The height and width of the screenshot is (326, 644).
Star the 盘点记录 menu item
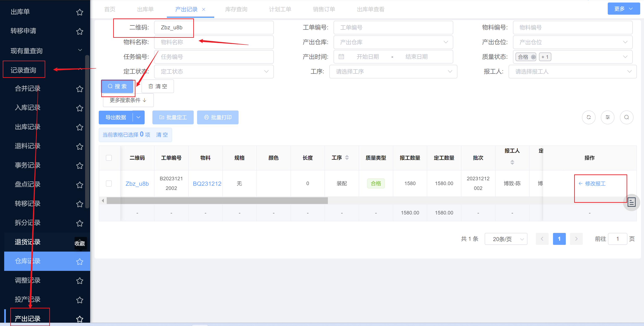pyautogui.click(x=79, y=185)
